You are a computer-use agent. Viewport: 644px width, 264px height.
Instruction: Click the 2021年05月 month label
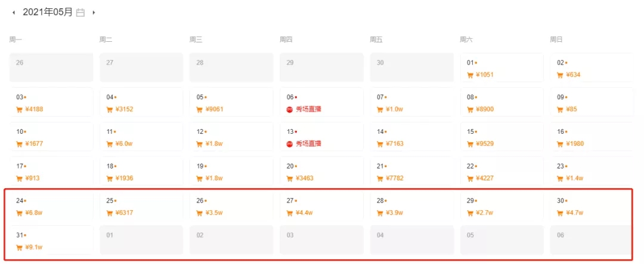pyautogui.click(x=48, y=12)
